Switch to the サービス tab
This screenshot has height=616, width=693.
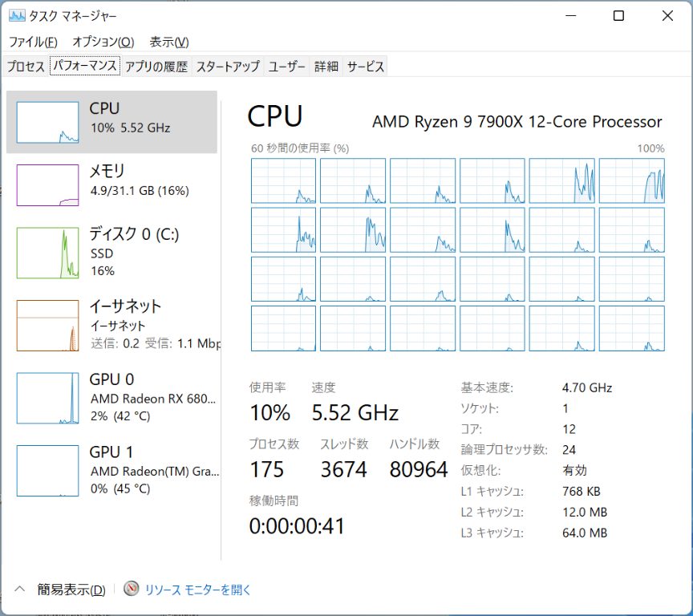click(x=366, y=67)
